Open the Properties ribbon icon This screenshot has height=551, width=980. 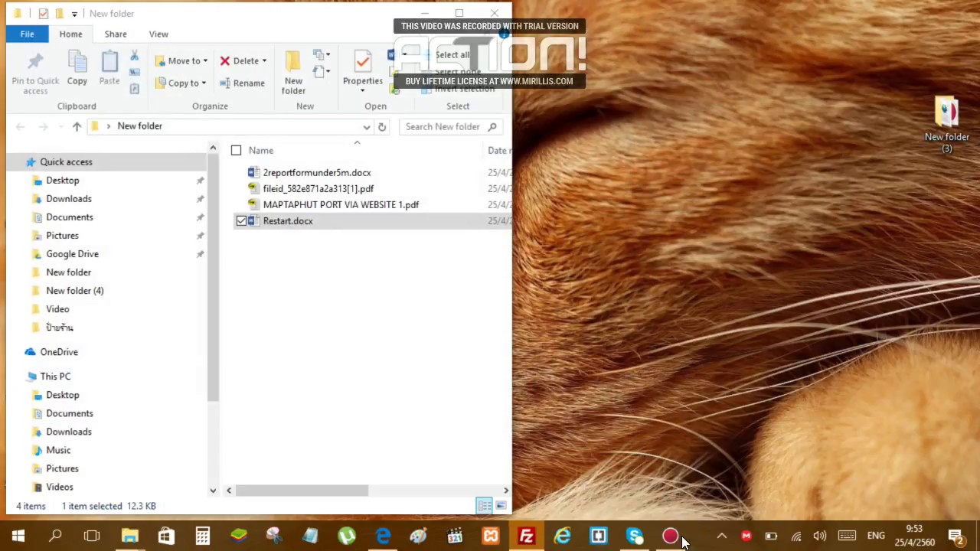363,61
